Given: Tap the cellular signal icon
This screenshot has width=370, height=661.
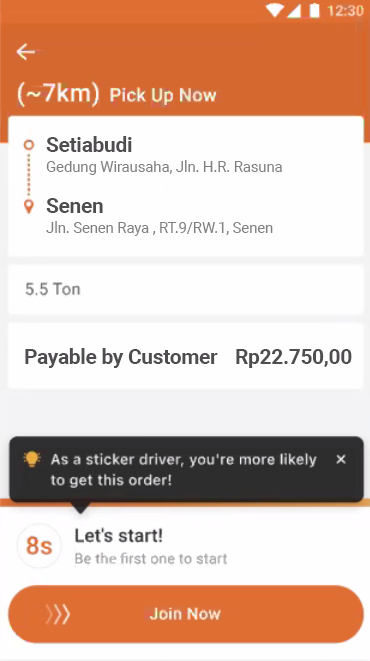Looking at the screenshot, I should 294,11.
